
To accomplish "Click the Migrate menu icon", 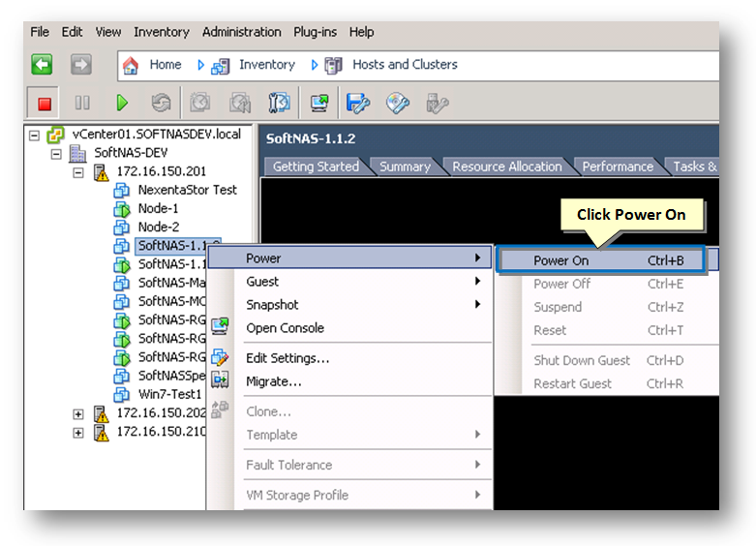I will coord(220,380).
